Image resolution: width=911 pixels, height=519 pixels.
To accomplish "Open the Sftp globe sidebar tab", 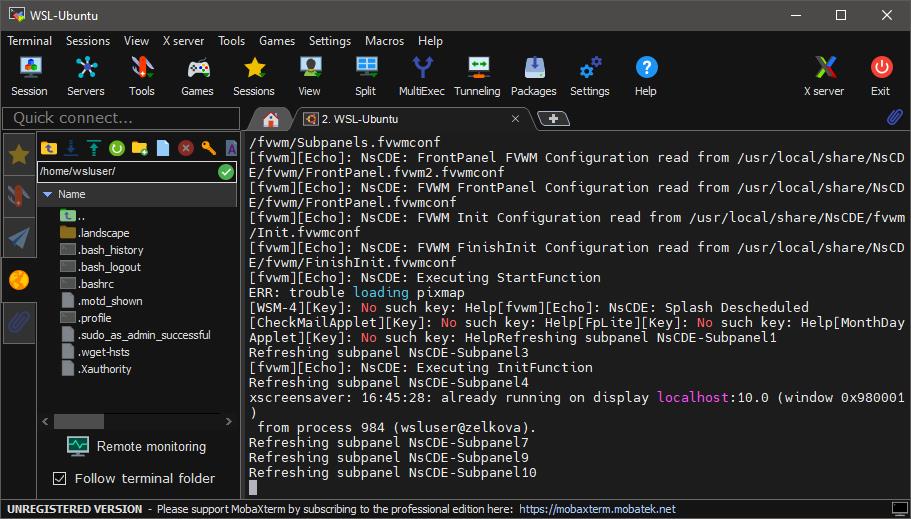I will tap(19, 280).
